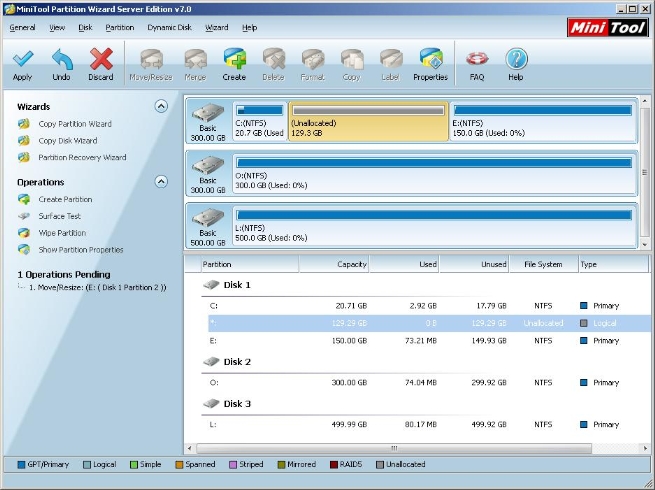Select the first 300.00 GB Basic disk icon
Screen dimensions: 655x490
point(208,113)
